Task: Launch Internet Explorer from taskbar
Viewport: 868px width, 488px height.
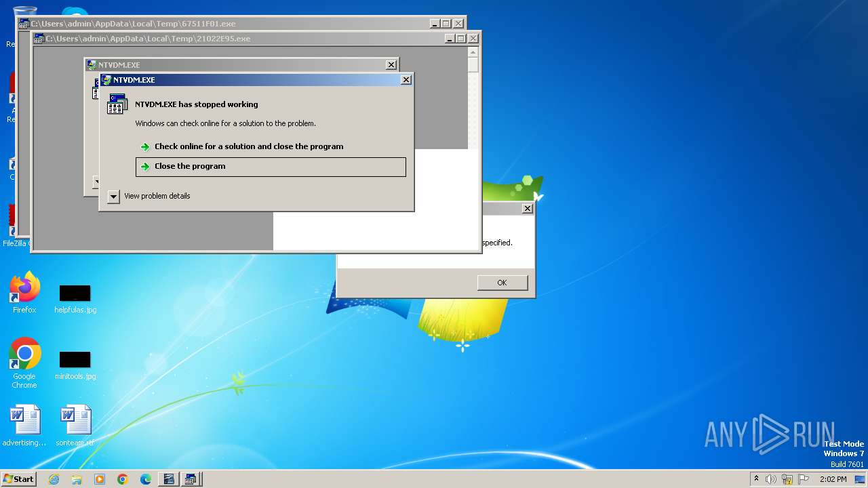Action: pos(54,479)
